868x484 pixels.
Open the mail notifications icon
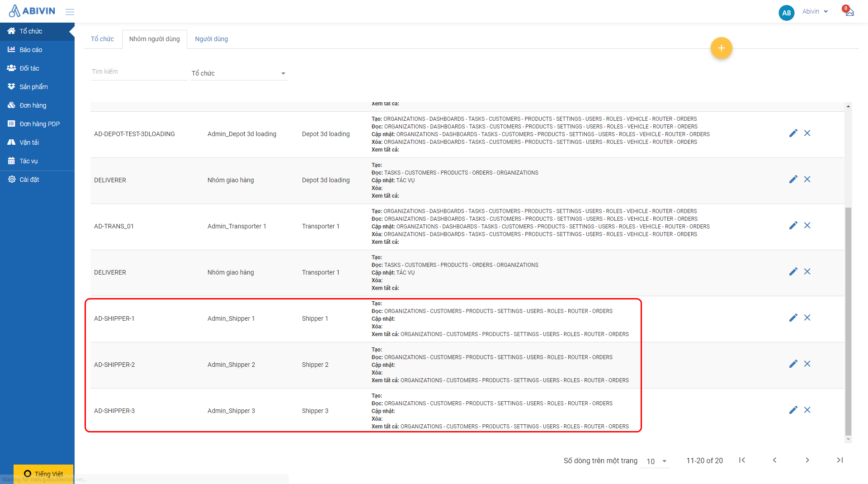point(849,12)
